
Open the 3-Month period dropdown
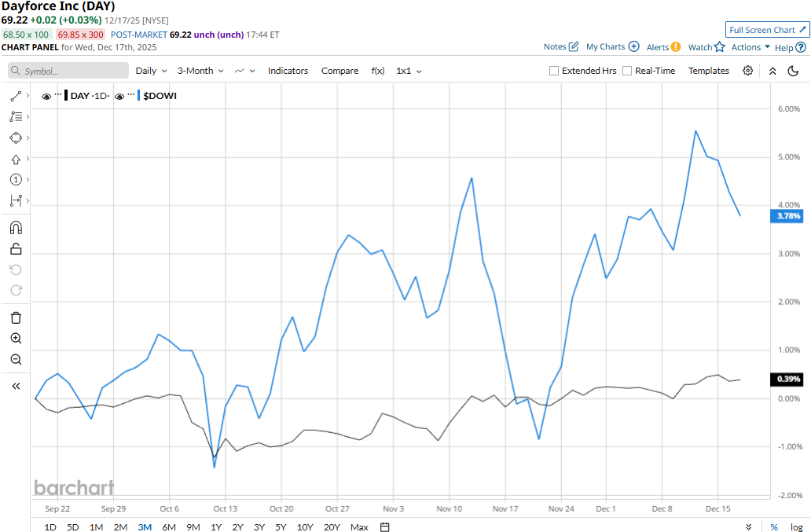point(200,71)
